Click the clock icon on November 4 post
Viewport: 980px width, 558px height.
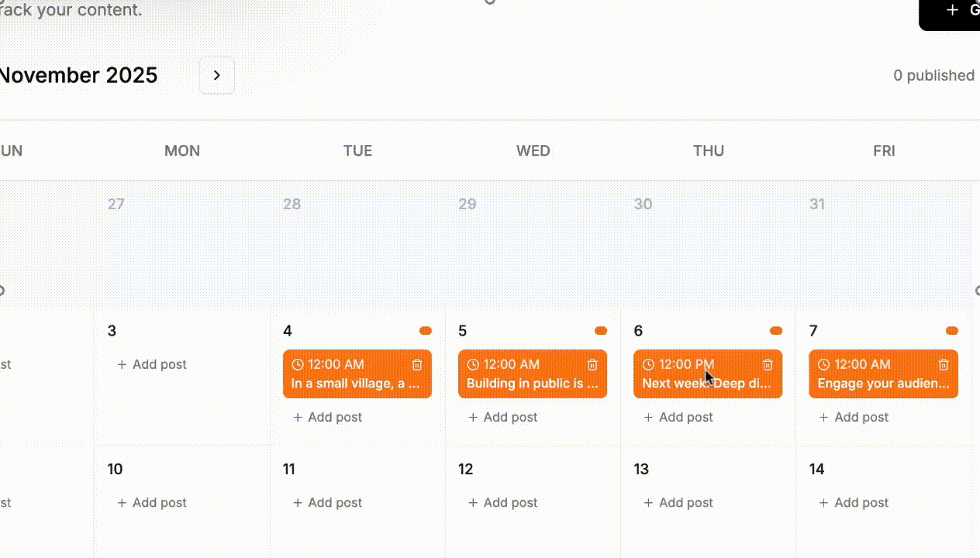pyautogui.click(x=298, y=364)
